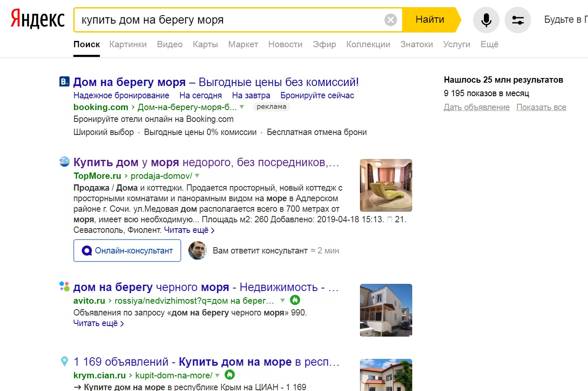The image size is (588, 391).
Task: Expand the booking.com result dropdown arrow
Action: coord(242,107)
